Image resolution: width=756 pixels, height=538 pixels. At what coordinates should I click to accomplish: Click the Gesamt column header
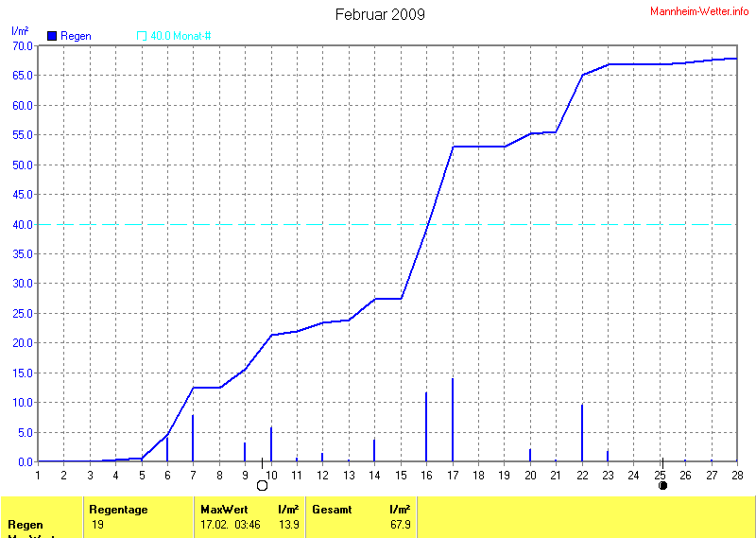[x=332, y=510]
